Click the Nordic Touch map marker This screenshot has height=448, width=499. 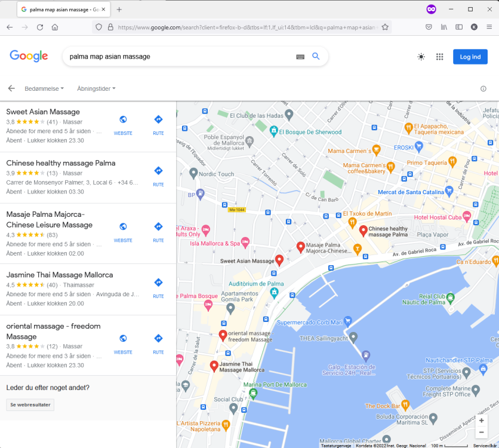tap(193, 173)
